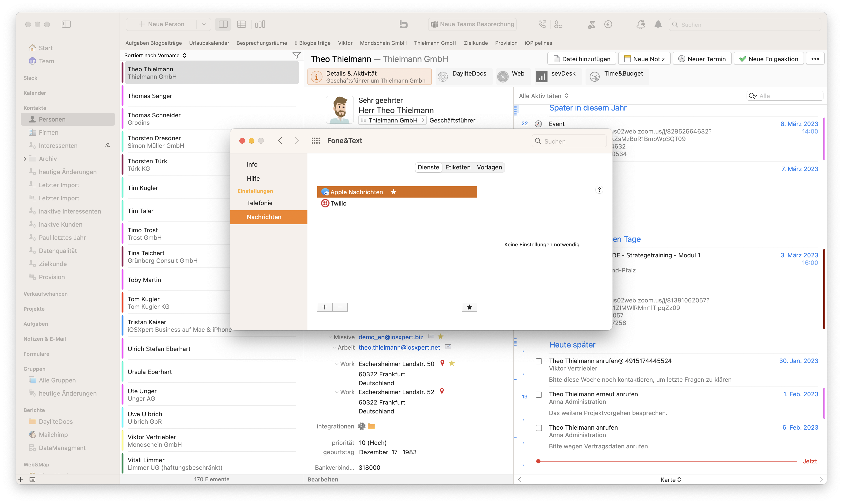Viewport: 843px width, 504px height.
Task: Open 'Alle Aktivitäten' filter dropdown
Action: (544, 96)
